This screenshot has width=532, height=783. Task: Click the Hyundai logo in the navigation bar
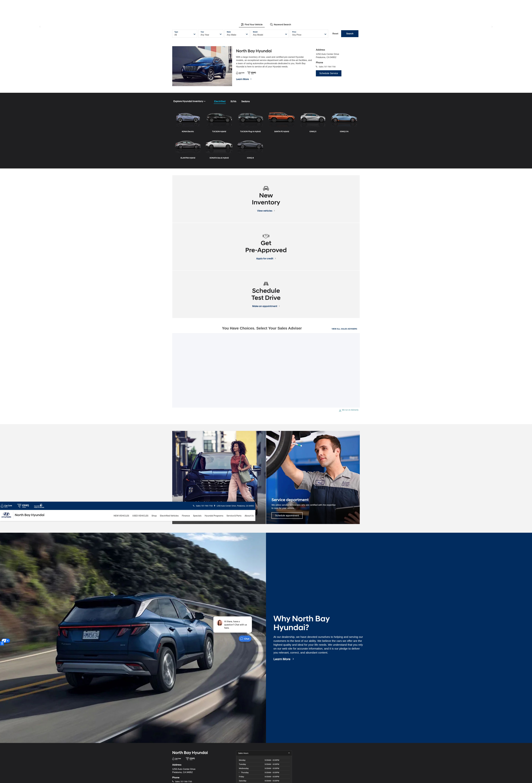[x=6, y=515]
